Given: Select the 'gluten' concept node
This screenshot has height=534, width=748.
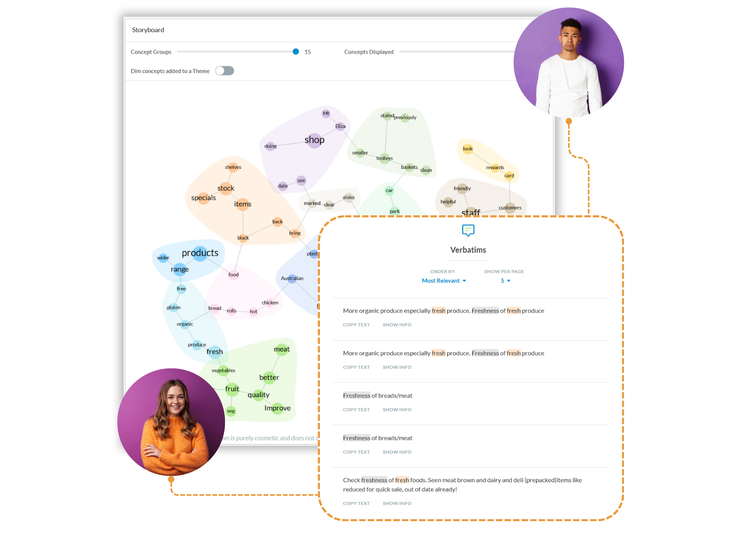Looking at the screenshot, I should [174, 307].
